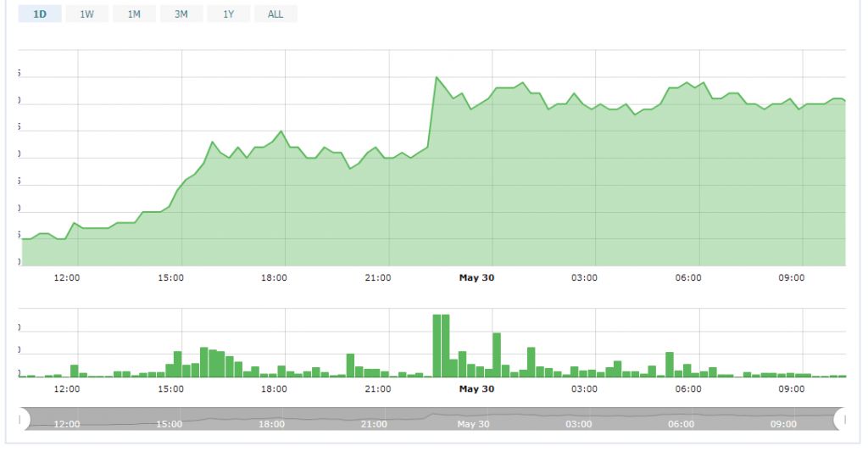Click 12:00 in the gray navigator bar
Screen dimensions: 868x452
click(67, 424)
